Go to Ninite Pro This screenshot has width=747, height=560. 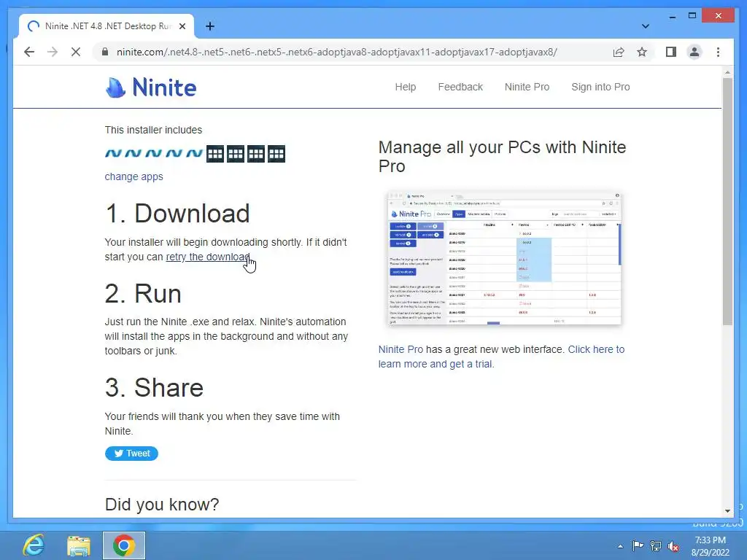[x=527, y=87]
